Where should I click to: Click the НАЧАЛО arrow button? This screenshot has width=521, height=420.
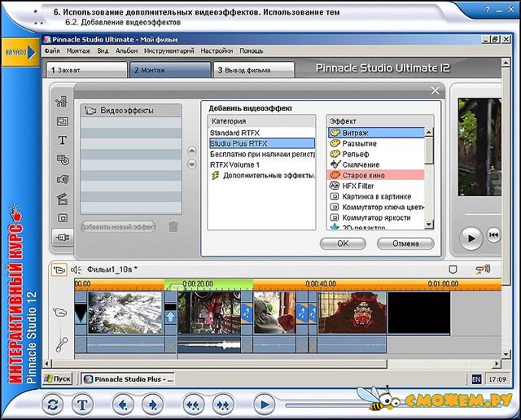click(x=20, y=52)
